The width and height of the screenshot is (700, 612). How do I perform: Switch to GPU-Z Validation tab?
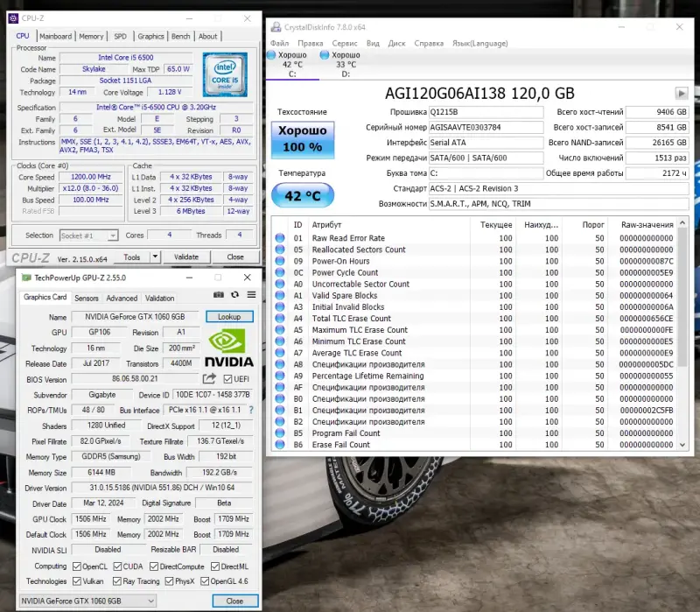(x=160, y=298)
